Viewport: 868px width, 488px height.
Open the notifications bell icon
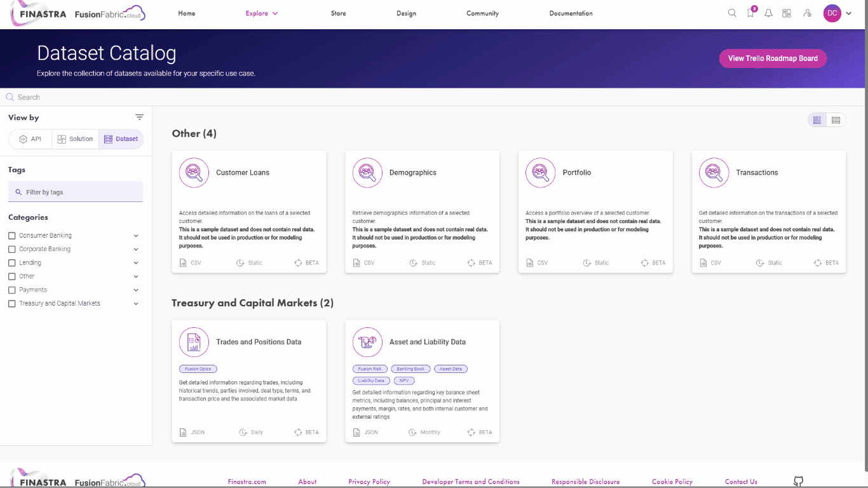(768, 13)
